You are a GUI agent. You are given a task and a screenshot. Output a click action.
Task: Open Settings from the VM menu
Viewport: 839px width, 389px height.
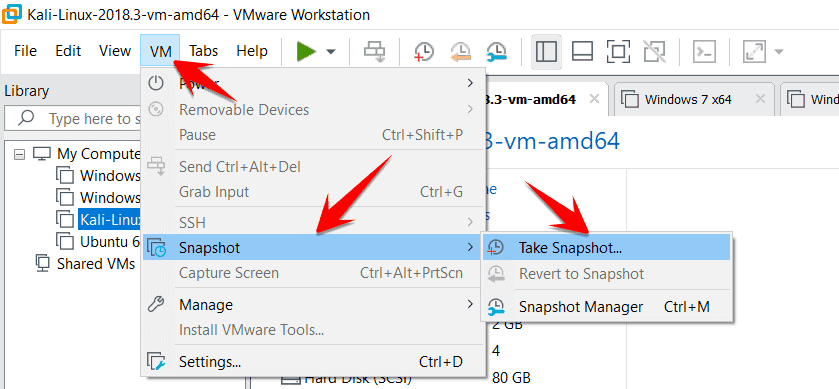click(x=313, y=362)
